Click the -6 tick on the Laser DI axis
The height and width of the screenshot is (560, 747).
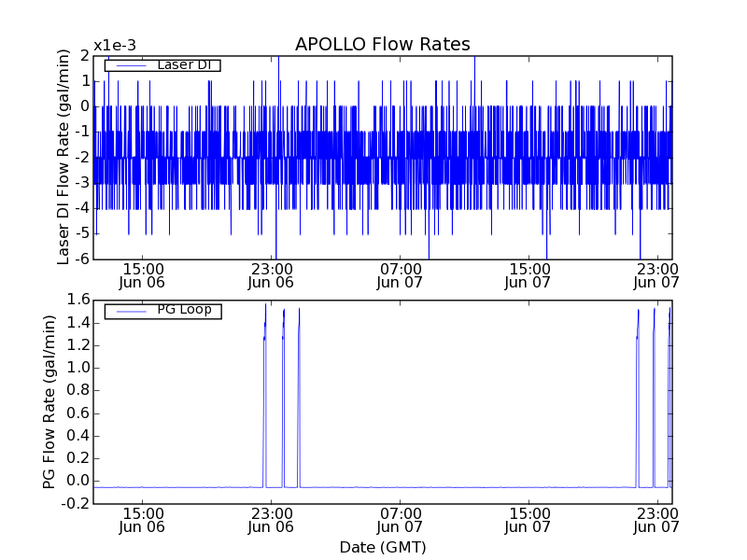[82, 259]
